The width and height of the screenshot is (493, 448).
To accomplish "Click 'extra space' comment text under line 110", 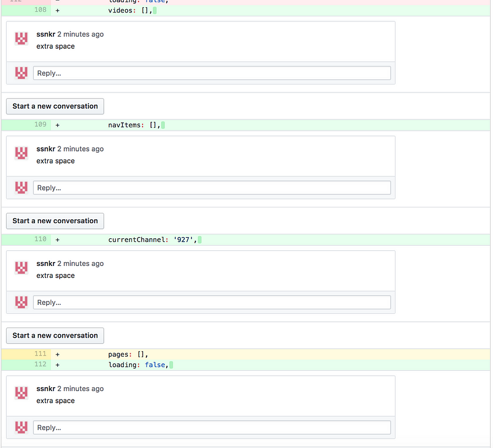I will click(56, 276).
